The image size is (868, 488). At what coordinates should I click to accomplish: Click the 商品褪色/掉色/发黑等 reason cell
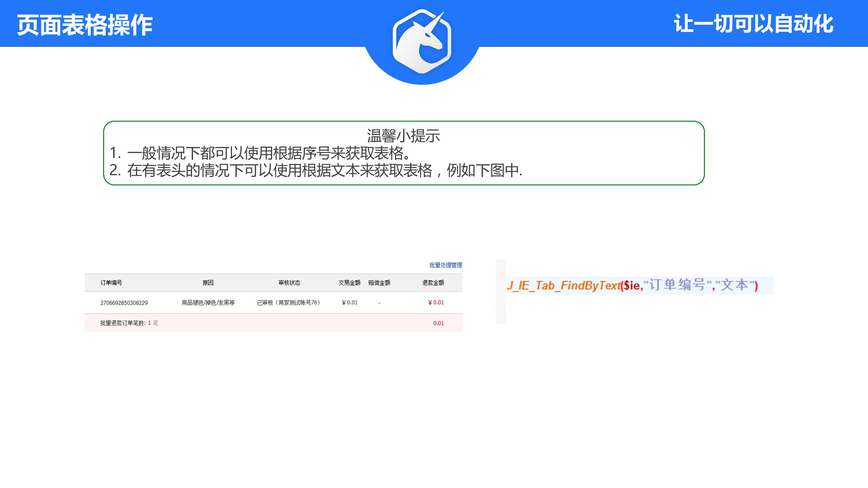tap(208, 303)
